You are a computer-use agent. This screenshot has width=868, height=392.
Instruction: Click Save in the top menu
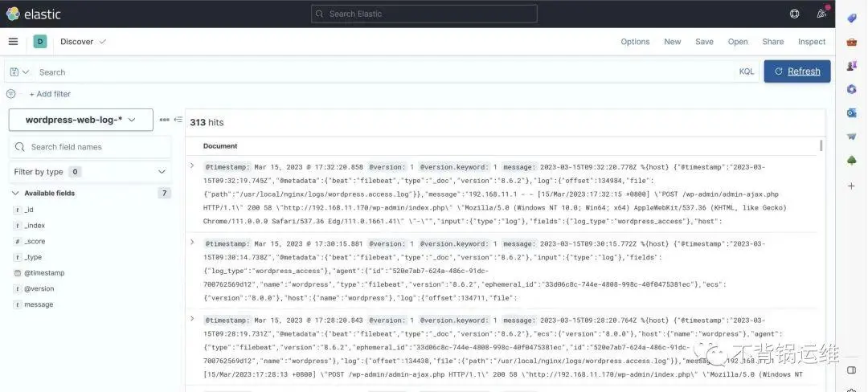[x=704, y=42]
